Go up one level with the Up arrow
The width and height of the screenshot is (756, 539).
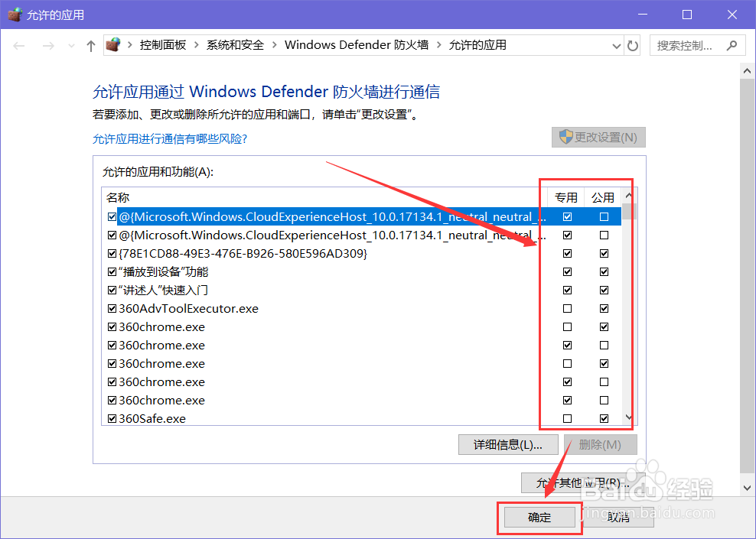[x=90, y=46]
